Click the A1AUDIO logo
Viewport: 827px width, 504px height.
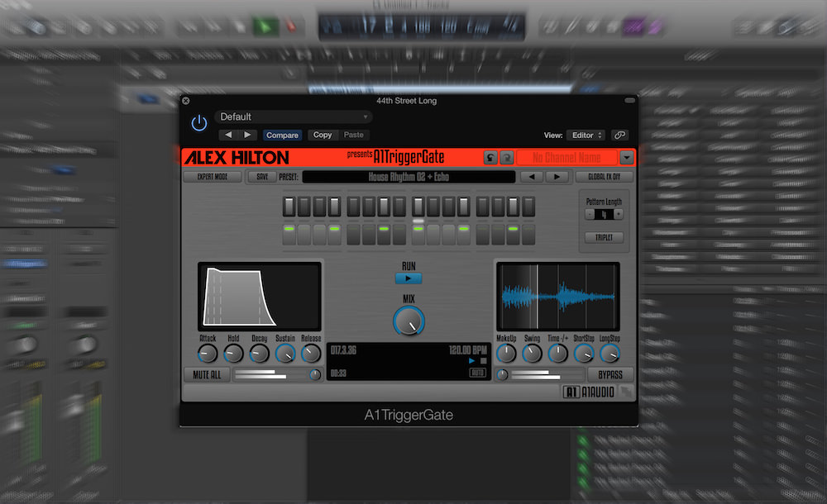[x=589, y=392]
